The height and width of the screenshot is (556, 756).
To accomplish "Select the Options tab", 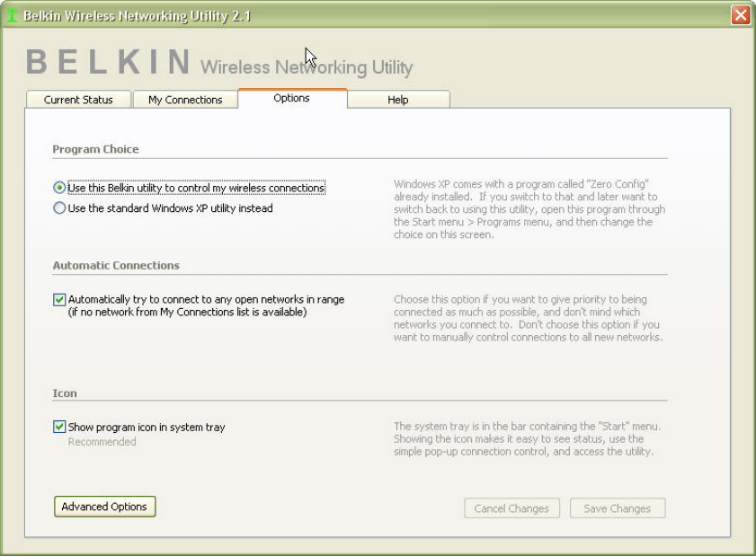I will point(291,98).
